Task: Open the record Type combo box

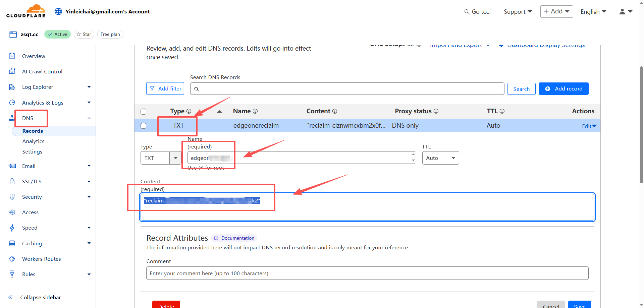Action: pos(161,158)
